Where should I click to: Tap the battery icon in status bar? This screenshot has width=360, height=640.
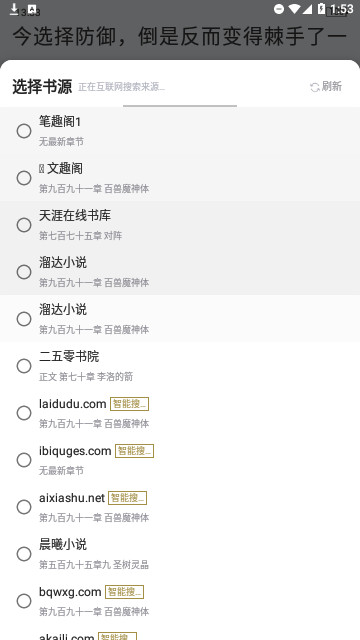pyautogui.click(x=322, y=9)
